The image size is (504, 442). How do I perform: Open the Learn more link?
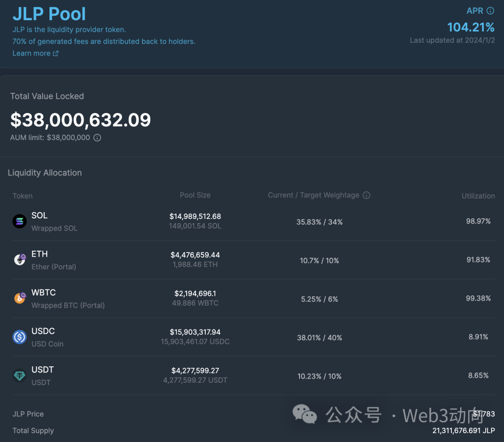click(31, 53)
